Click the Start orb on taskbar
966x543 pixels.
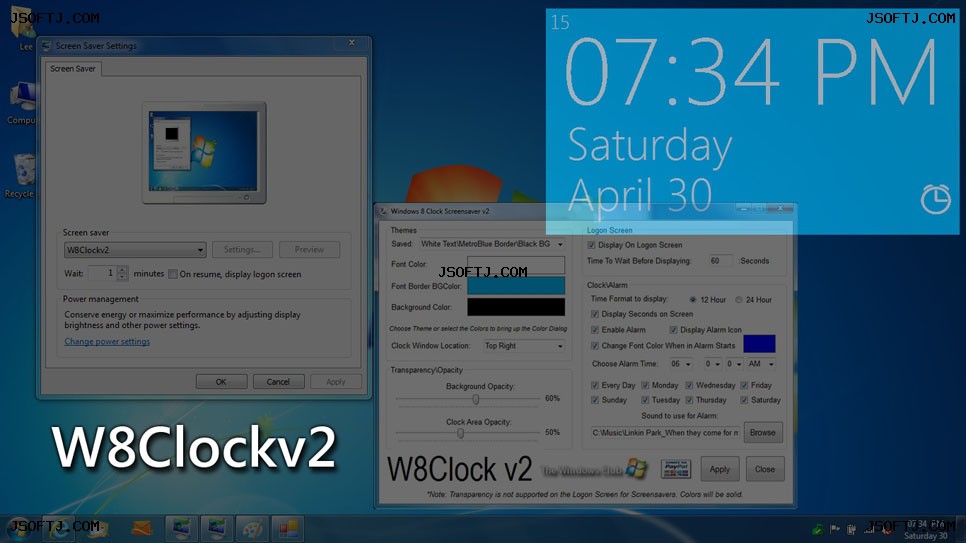[x=20, y=528]
